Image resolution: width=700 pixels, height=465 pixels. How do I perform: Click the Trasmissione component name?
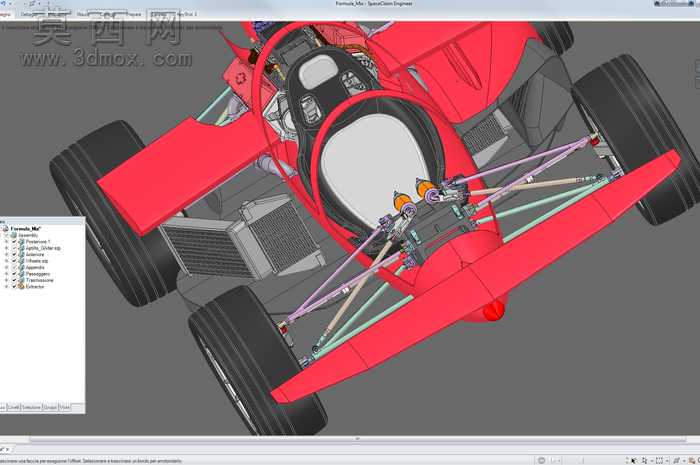pos(40,280)
